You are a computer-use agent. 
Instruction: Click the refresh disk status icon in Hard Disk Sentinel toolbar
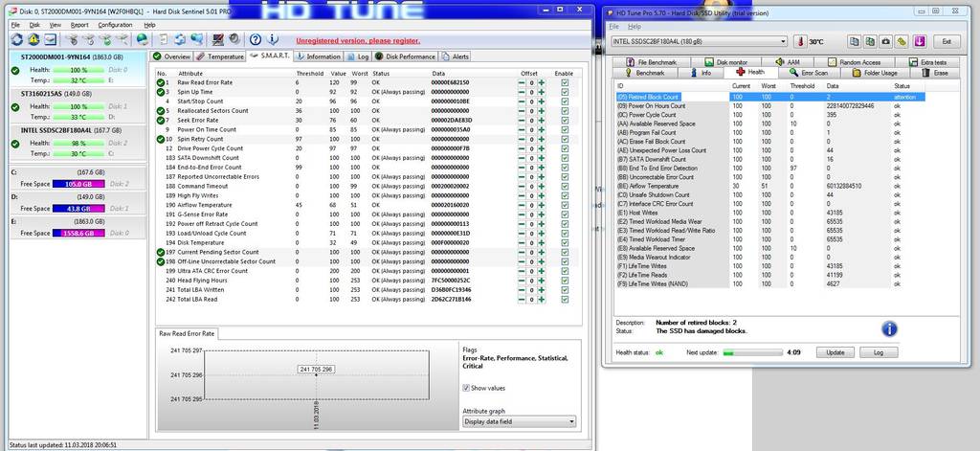(x=17, y=40)
